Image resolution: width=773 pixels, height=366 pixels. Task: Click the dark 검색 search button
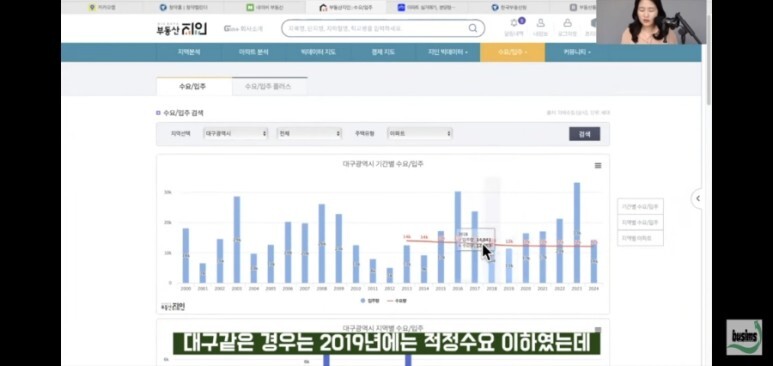585,134
